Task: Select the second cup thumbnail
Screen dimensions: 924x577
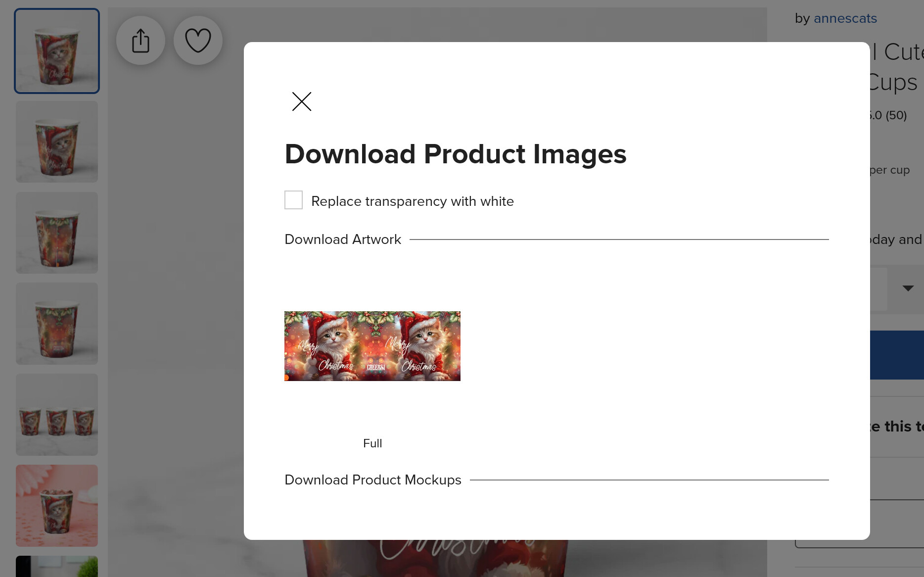Action: click(57, 142)
